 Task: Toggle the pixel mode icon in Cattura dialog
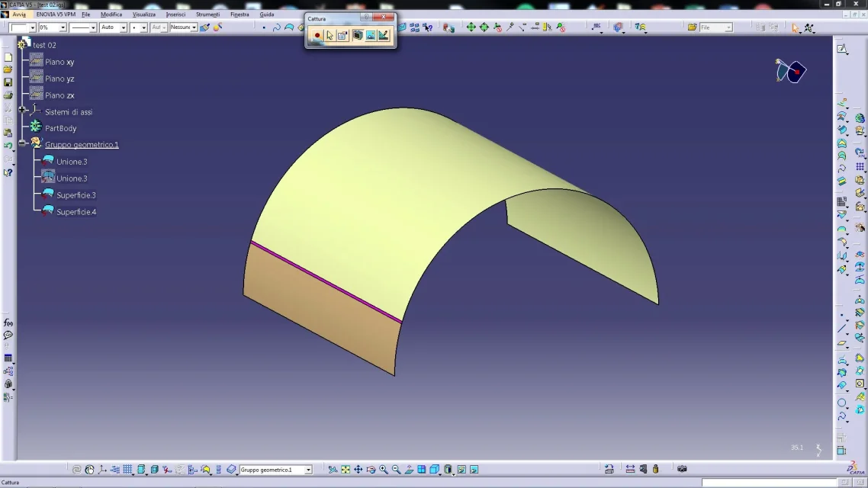(x=358, y=35)
